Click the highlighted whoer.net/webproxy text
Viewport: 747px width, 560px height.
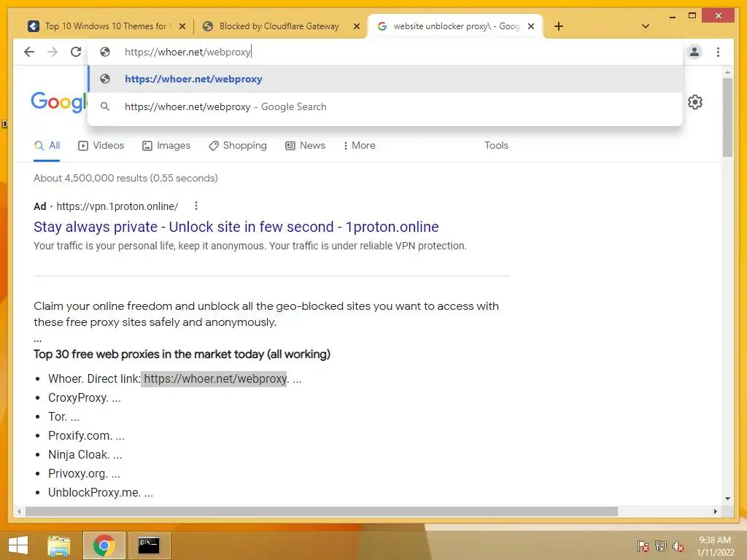(x=215, y=379)
